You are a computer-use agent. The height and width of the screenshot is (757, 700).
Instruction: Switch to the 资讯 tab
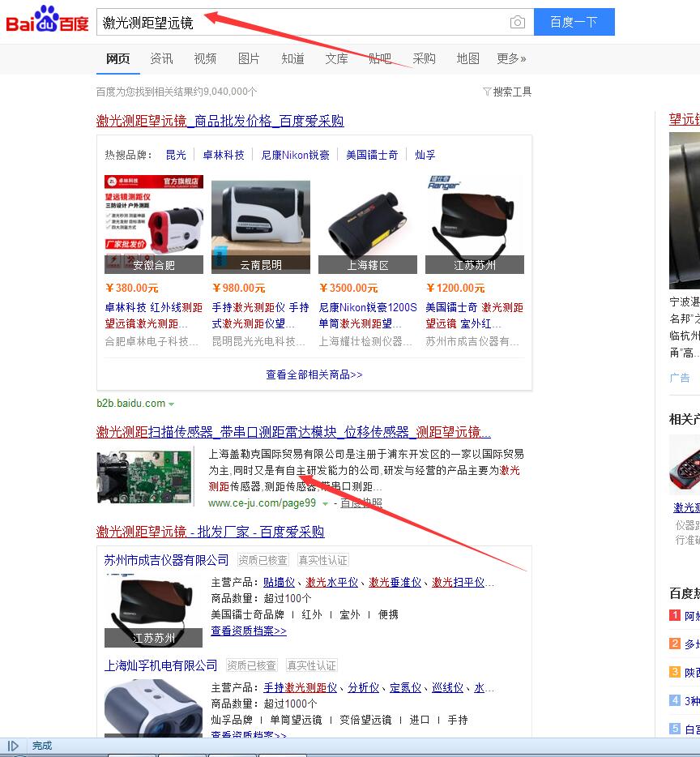[x=161, y=59]
